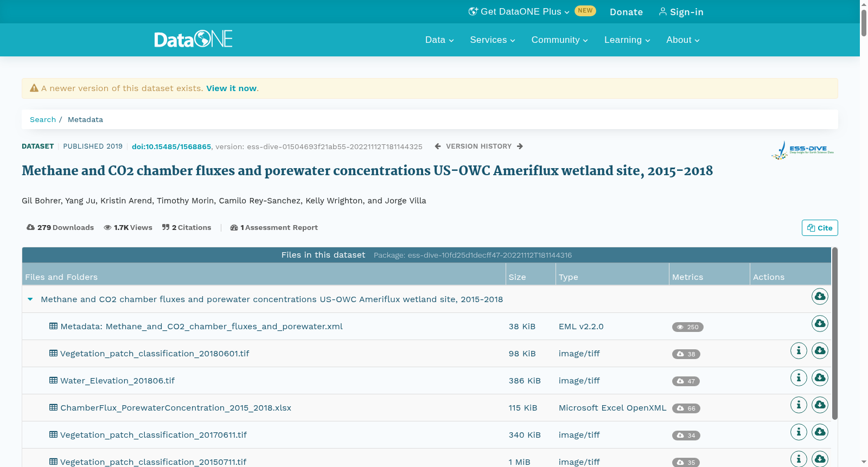This screenshot has height=467, width=868.
Task: Open Metadata: Methane_and_CO2_chamber_fluxes_and_porewater.xml
Action: [201, 327]
